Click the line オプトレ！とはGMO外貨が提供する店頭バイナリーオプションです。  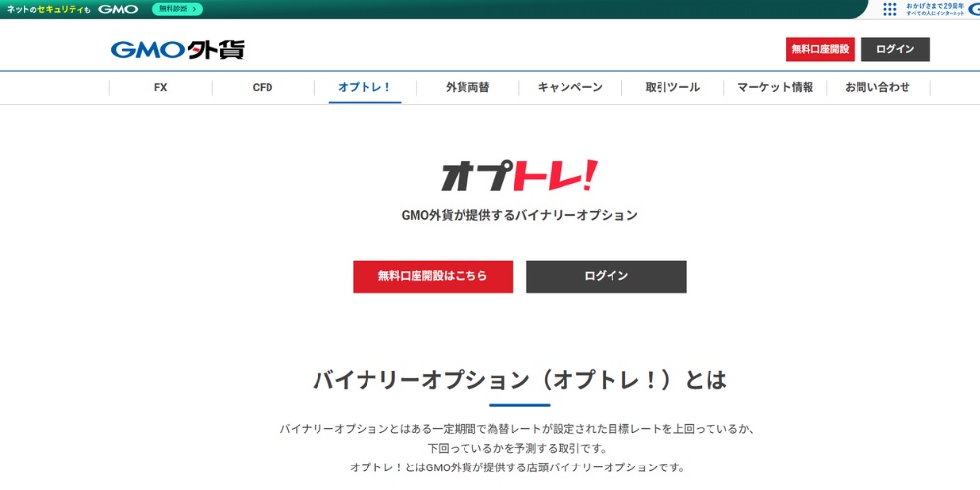[519, 467]
